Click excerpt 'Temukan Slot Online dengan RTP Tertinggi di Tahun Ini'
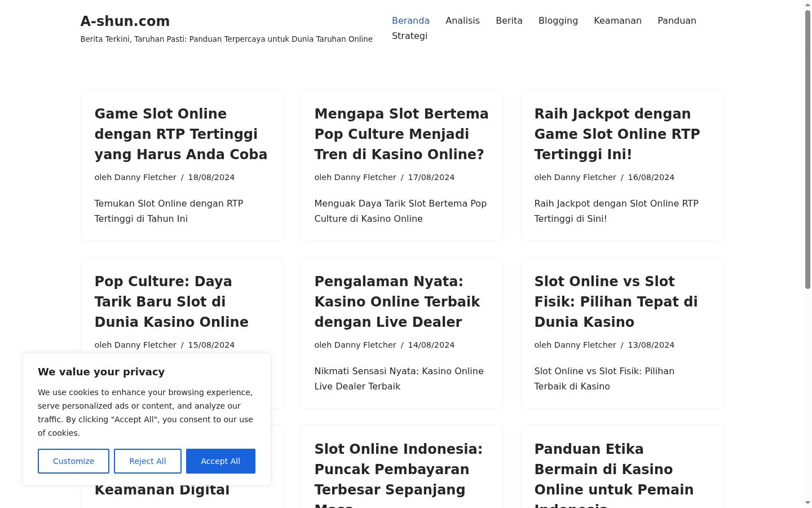Viewport: 812px width, 508px height. 169,211
